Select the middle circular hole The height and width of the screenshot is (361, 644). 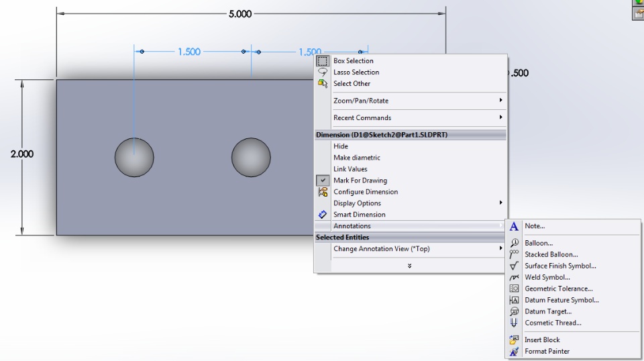click(x=251, y=157)
